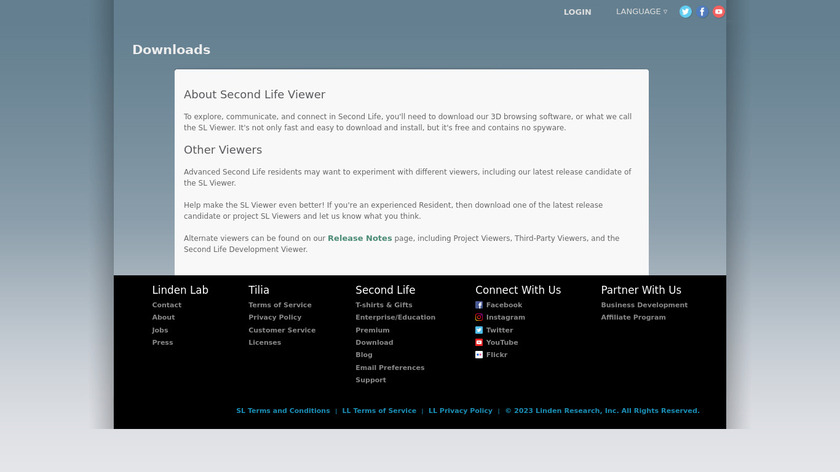This screenshot has width=840, height=472.
Task: Open the LANGUAGE dropdown
Action: click(641, 12)
